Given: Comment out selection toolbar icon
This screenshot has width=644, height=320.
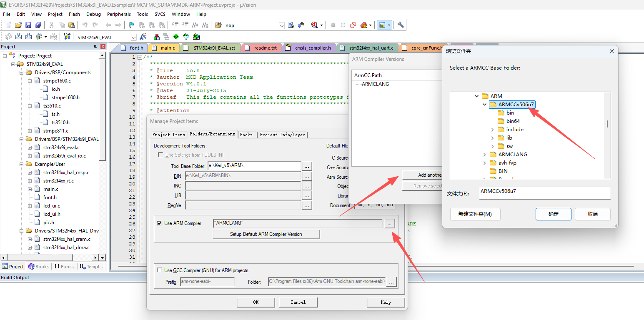Looking at the screenshot, I should pyautogui.click(x=196, y=25).
